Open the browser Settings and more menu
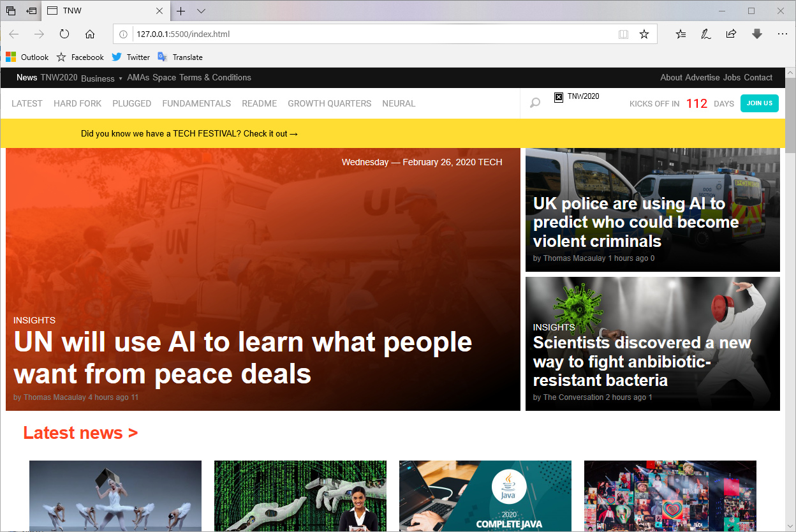Viewport: 796px width, 532px height. [783, 34]
